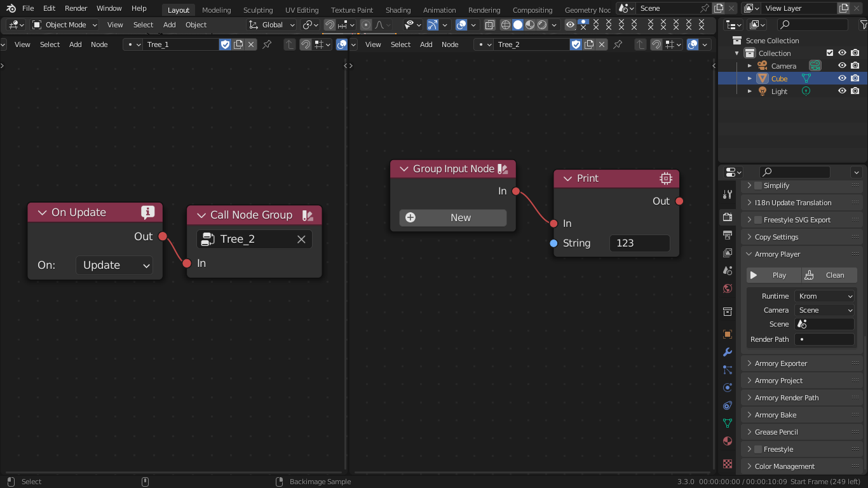Open the Render menu
Image resolution: width=868 pixels, height=488 pixels.
point(76,8)
